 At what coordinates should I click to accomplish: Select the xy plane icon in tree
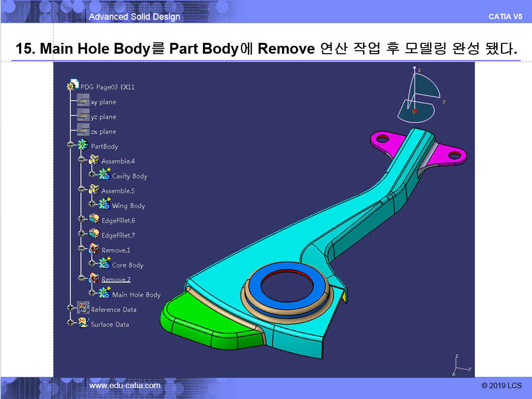click(x=83, y=101)
